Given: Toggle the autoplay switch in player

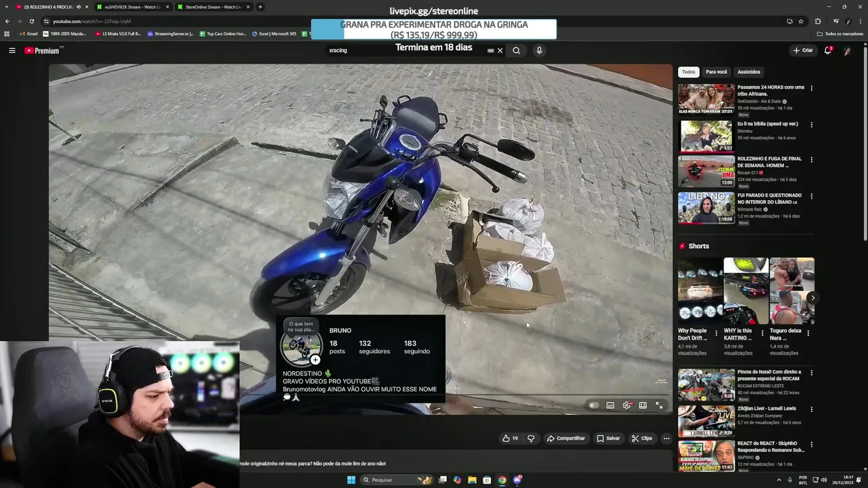Looking at the screenshot, I should coord(593,405).
